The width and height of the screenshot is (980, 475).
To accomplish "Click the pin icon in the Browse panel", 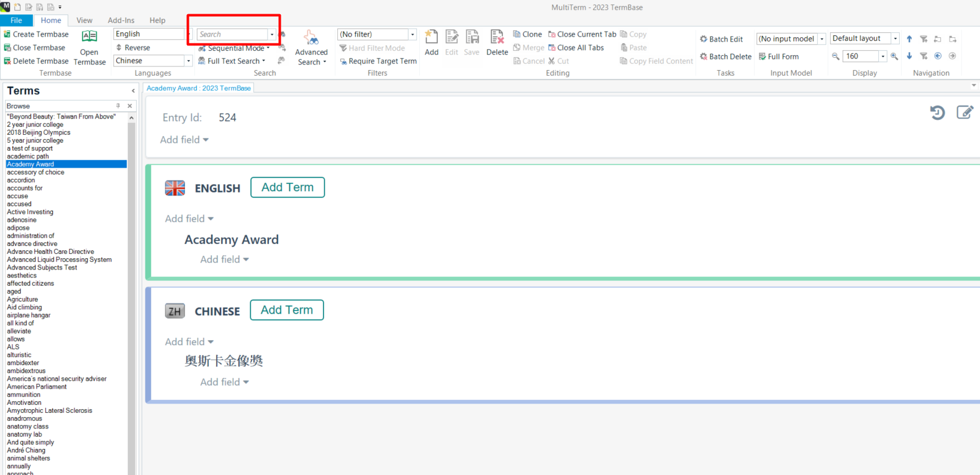I will [118, 106].
